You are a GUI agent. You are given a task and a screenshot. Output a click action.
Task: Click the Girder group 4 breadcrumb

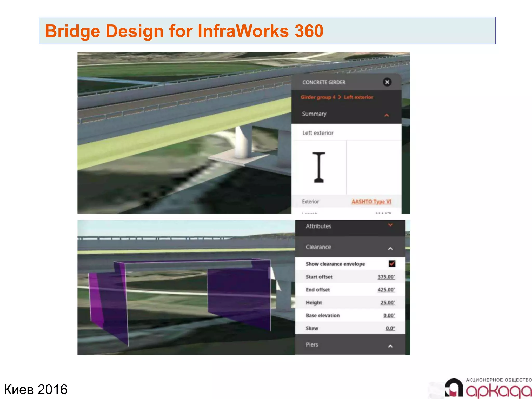click(318, 97)
